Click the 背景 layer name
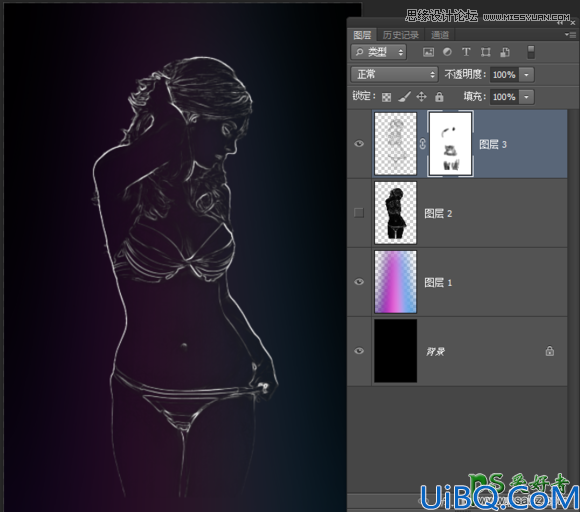 435,351
